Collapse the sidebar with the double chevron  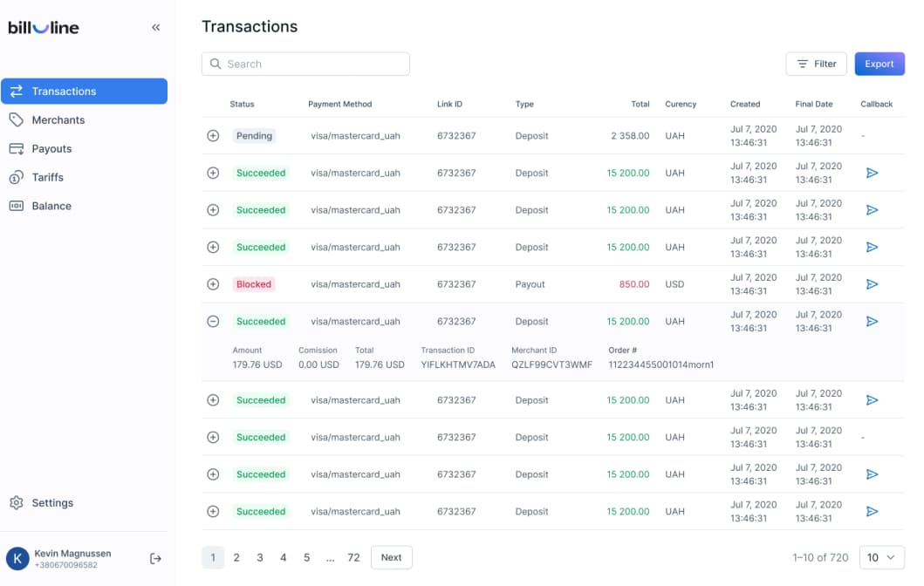point(156,28)
